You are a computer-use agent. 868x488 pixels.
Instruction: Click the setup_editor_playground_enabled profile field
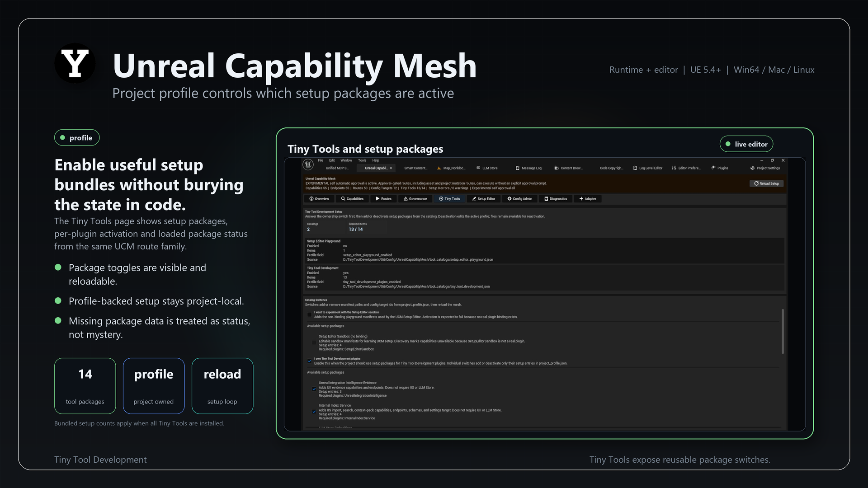[368, 255]
